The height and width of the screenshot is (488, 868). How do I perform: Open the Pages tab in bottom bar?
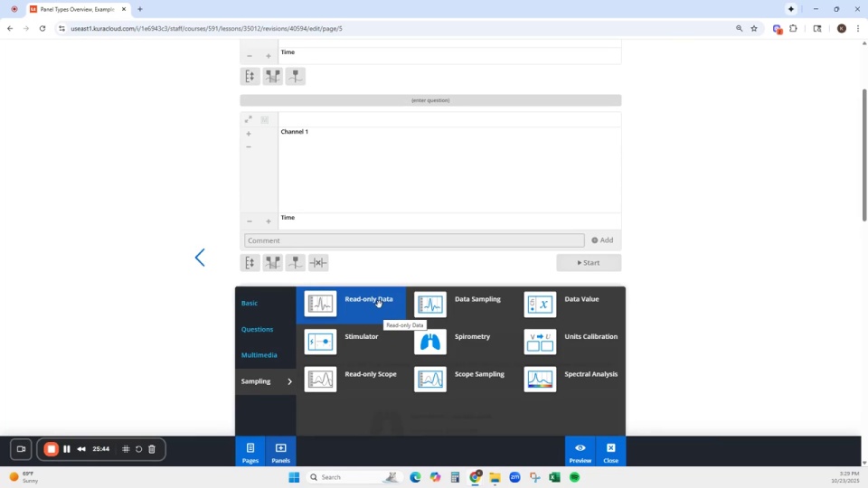[x=250, y=452]
